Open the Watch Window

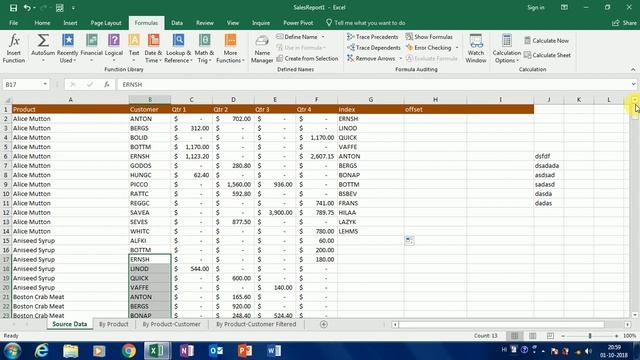pos(476,49)
